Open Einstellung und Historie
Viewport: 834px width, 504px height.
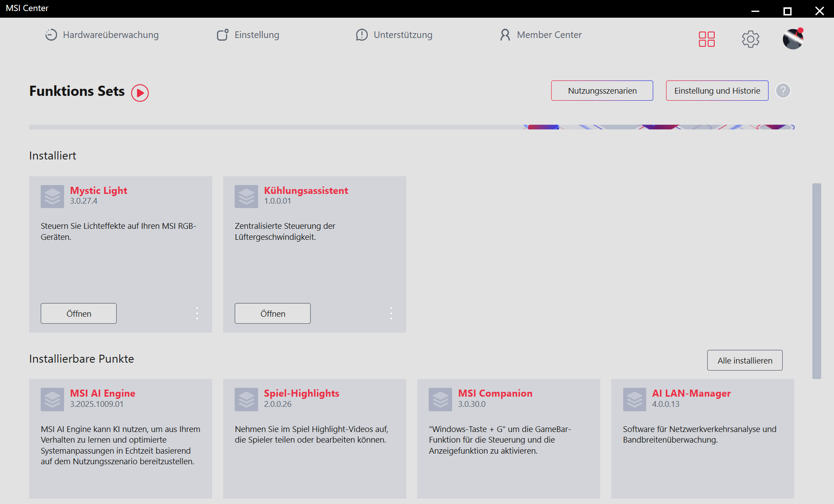click(717, 91)
